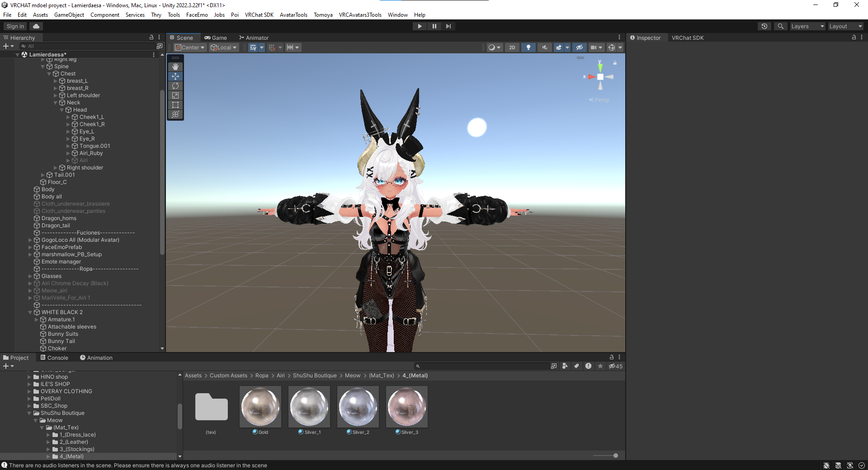Open the Center pivot dropdown
Image resolution: width=868 pixels, height=470 pixels.
tap(190, 47)
